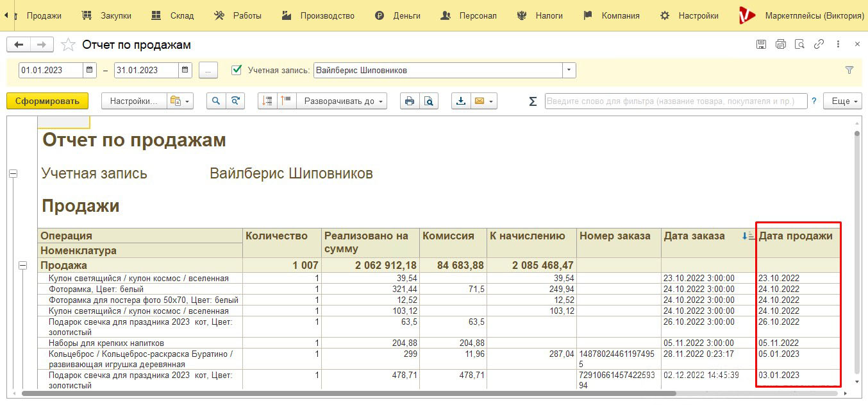Add the report to favorites with the star
The height and width of the screenshot is (405, 868).
[x=67, y=44]
